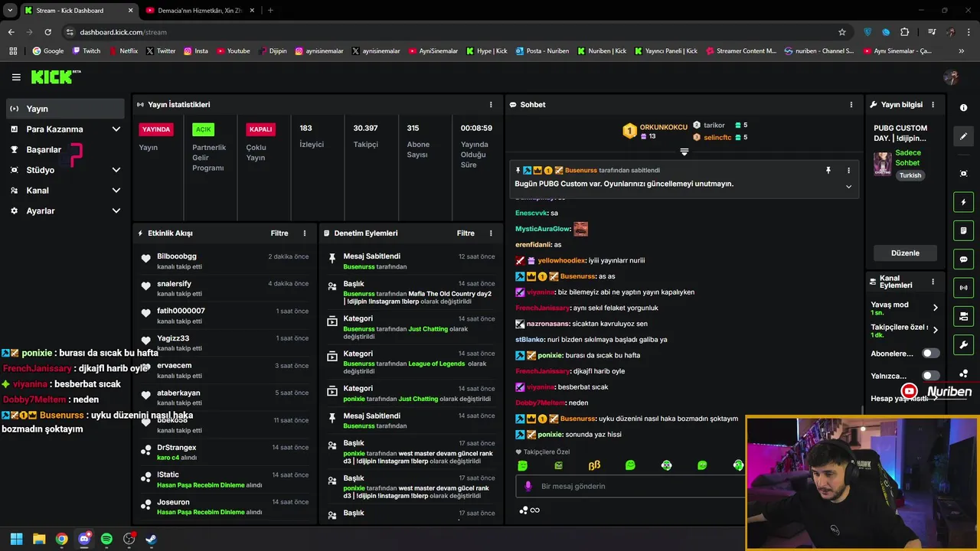Open Yayıncı Paneli | Kick bookmark

click(665, 51)
